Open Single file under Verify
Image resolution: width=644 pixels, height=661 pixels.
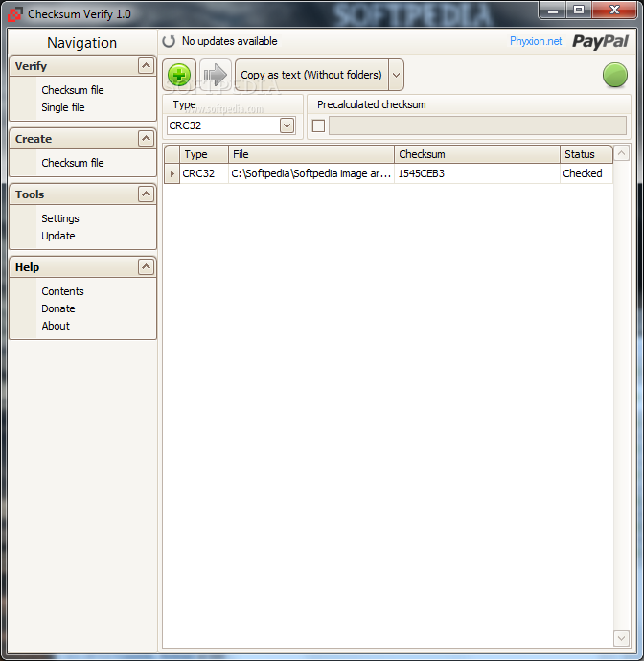click(63, 107)
